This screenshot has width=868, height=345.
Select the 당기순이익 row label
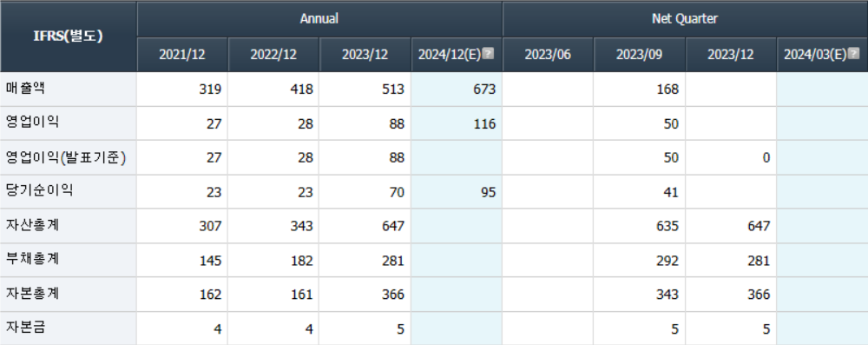click(x=39, y=191)
